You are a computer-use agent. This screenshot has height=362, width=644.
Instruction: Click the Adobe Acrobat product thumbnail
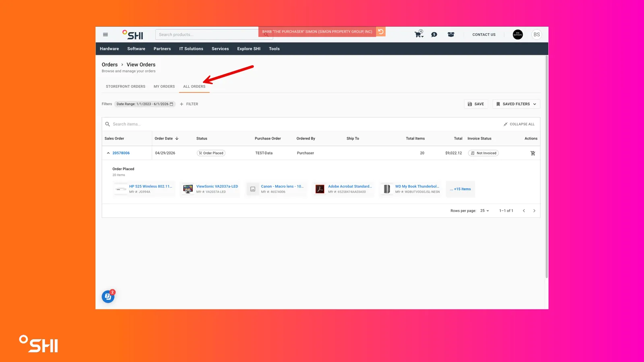(320, 189)
